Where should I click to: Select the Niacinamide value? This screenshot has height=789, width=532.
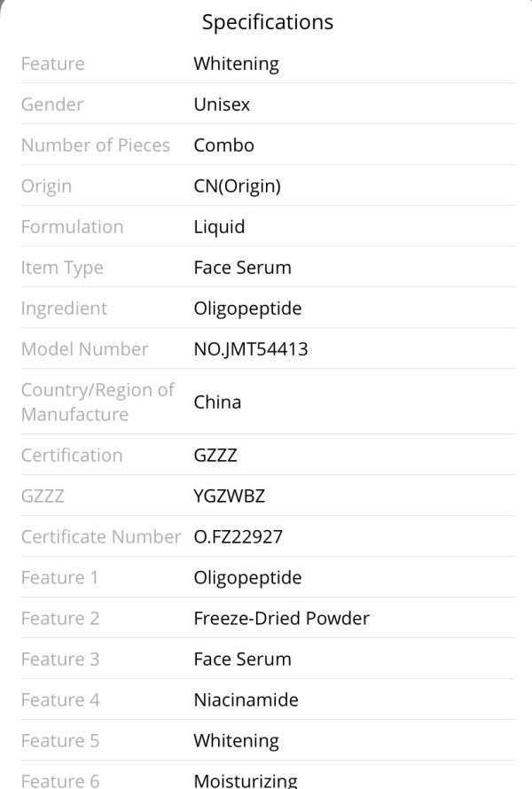pos(246,700)
